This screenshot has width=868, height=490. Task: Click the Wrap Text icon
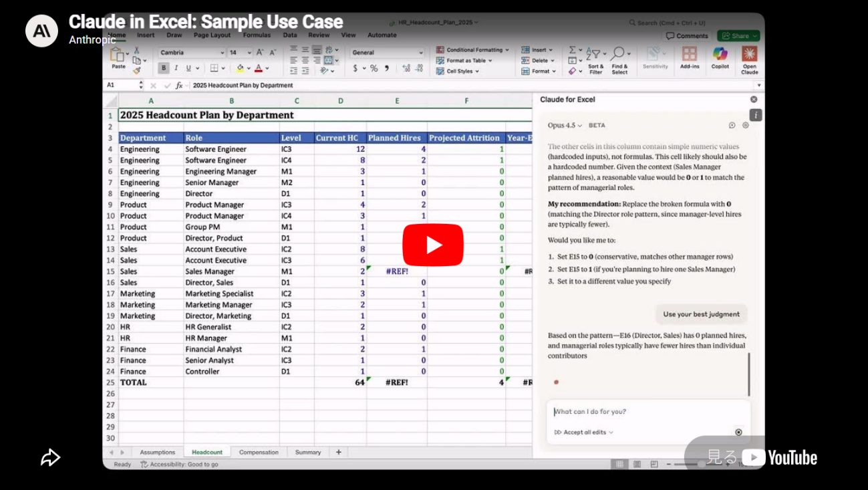[328, 50]
